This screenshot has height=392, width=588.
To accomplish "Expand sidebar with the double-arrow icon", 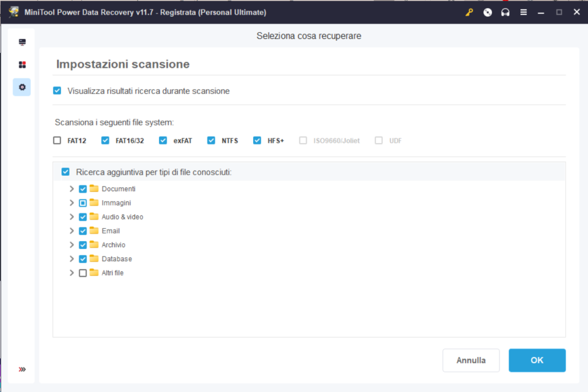I will tap(22, 370).
